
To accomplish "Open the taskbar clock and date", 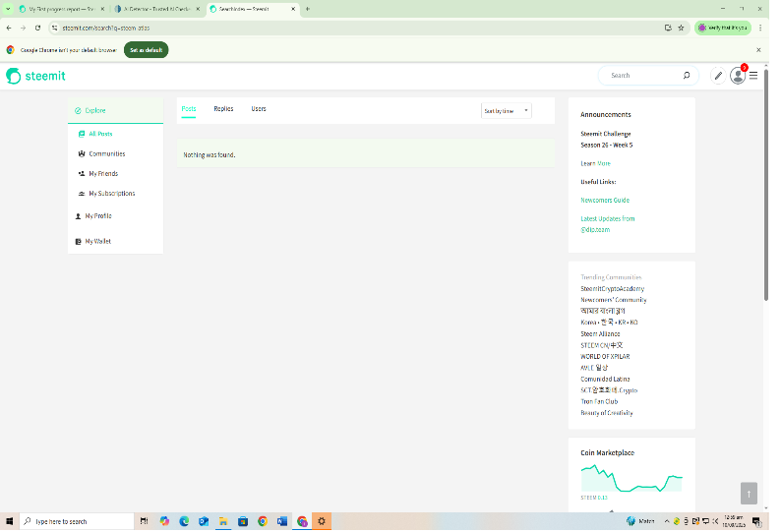I will [734, 521].
